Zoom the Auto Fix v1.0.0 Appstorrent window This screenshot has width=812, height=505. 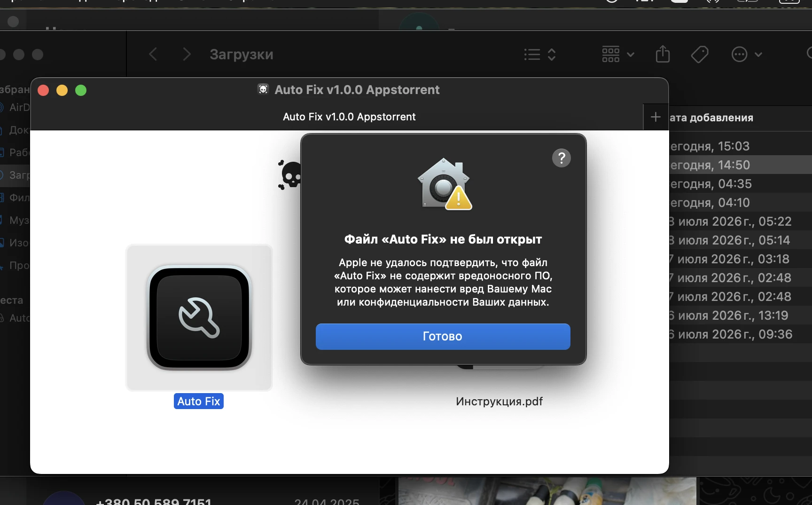click(81, 90)
